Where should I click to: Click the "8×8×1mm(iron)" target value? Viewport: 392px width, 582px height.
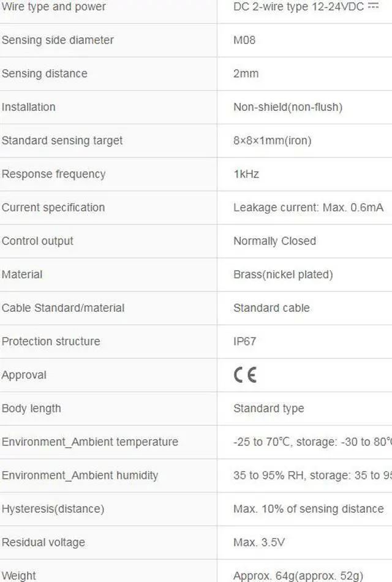272,140
